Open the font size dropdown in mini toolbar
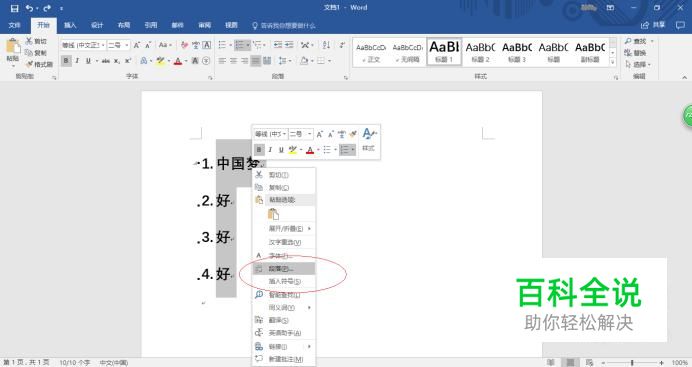 [x=310, y=134]
